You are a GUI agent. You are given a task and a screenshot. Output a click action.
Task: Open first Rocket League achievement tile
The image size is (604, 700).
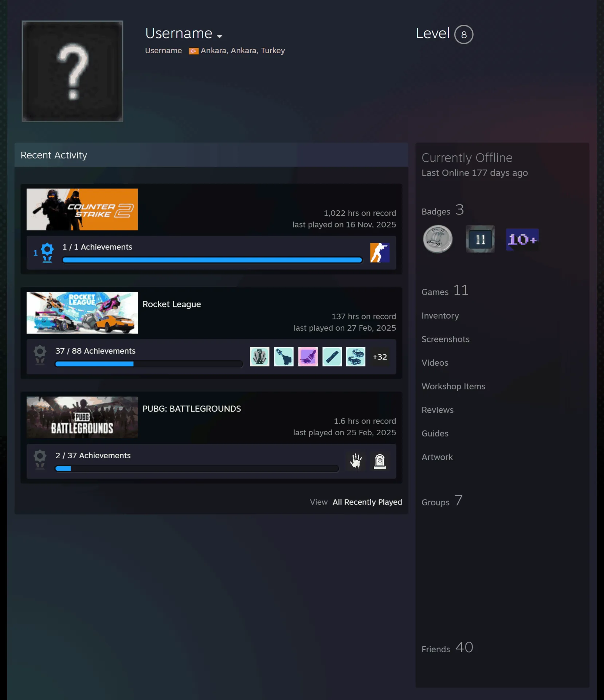pos(260,357)
